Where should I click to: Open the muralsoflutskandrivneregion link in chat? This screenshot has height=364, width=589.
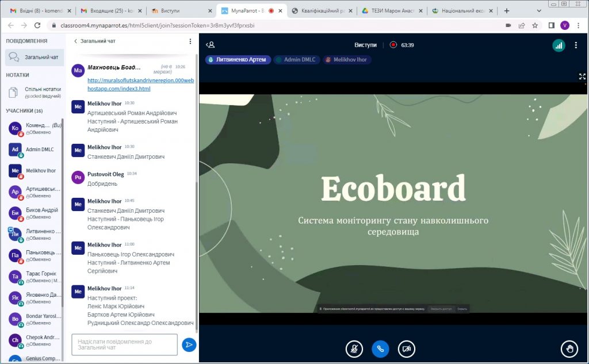pyautogui.click(x=140, y=85)
